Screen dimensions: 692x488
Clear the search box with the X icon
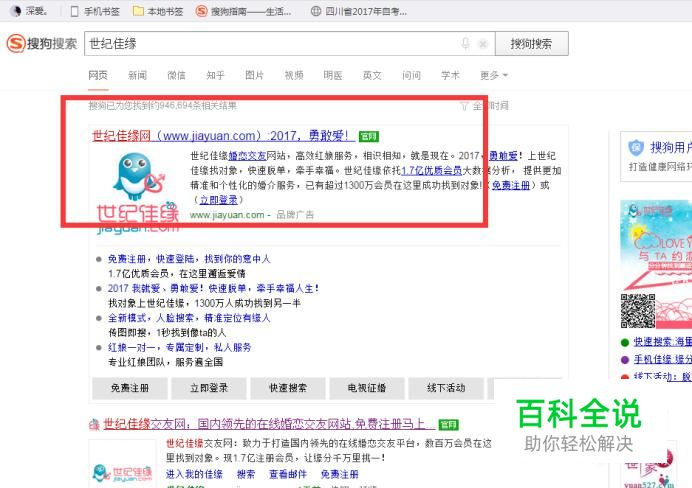(483, 44)
